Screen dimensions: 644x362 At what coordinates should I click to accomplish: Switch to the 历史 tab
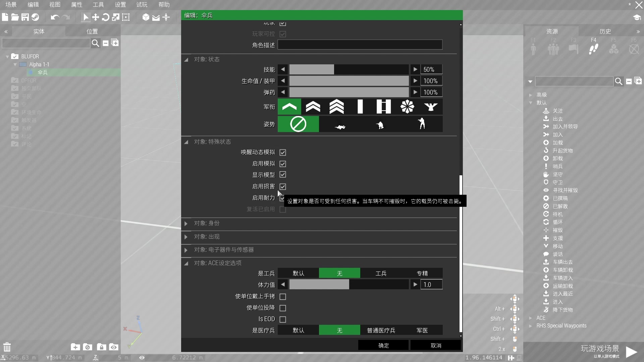pos(605,31)
